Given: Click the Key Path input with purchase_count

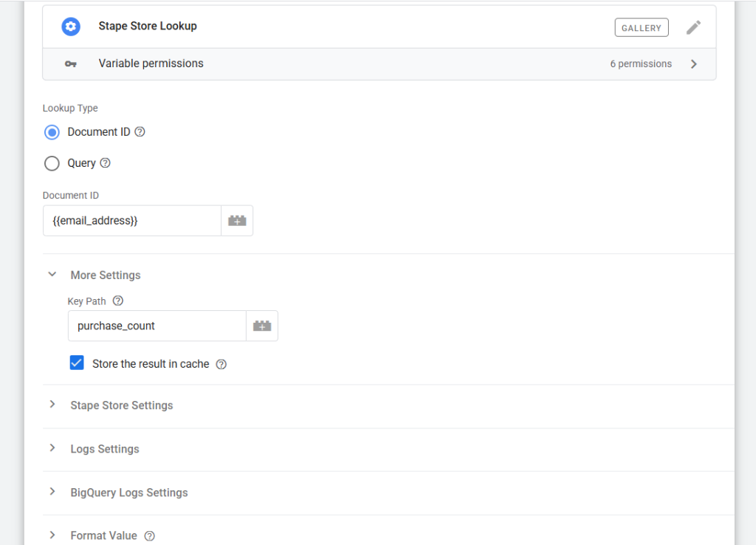Looking at the screenshot, I should tap(157, 326).
